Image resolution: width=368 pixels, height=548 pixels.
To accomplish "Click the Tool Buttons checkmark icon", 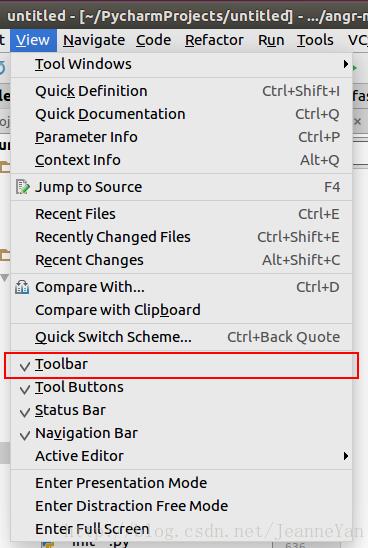I will [24, 389].
